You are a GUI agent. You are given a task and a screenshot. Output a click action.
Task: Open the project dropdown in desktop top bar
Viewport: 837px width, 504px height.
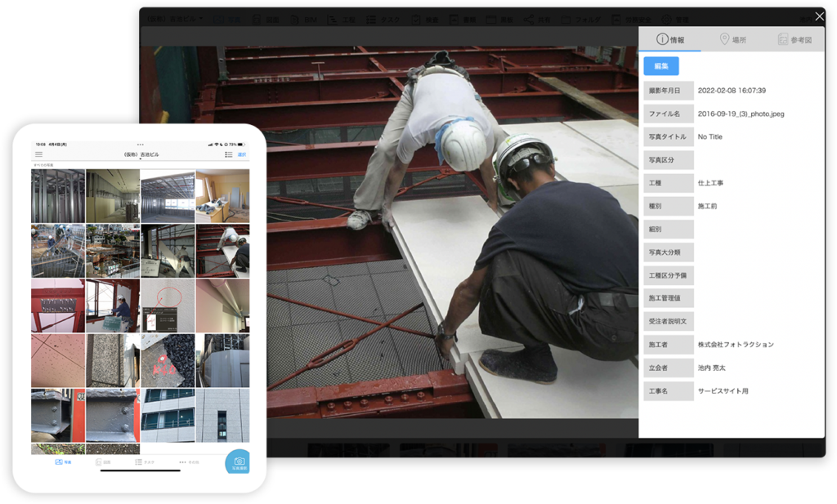coord(175,20)
